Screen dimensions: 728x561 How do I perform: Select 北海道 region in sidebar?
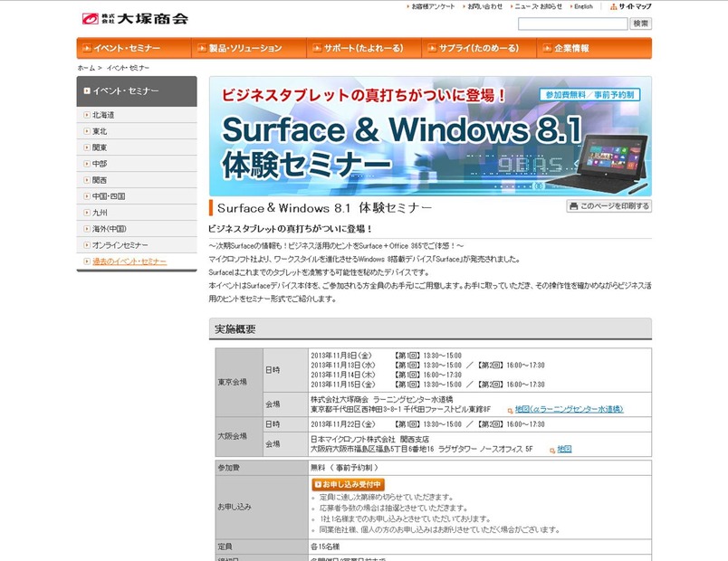(x=137, y=115)
